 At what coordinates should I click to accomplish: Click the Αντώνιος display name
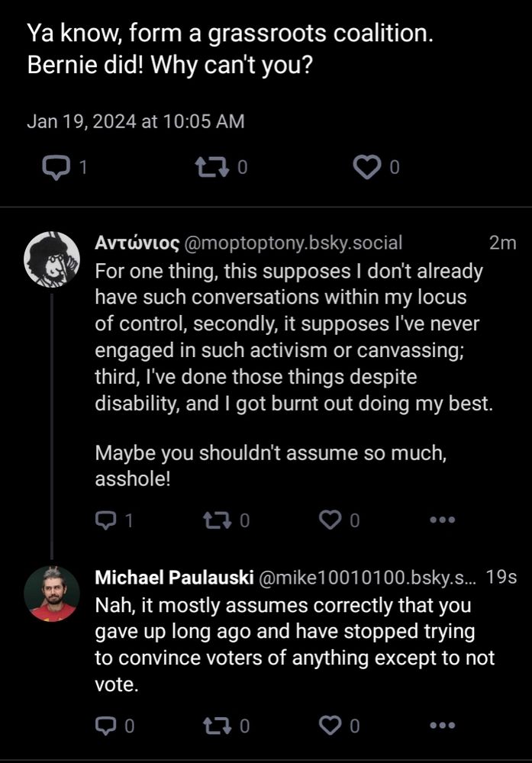137,243
